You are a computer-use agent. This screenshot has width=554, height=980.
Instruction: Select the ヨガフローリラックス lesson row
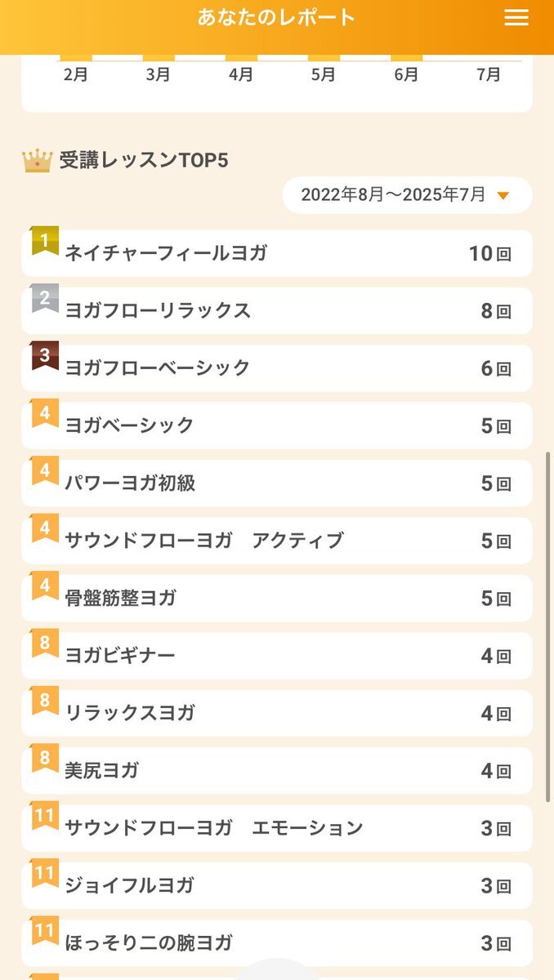[277, 310]
